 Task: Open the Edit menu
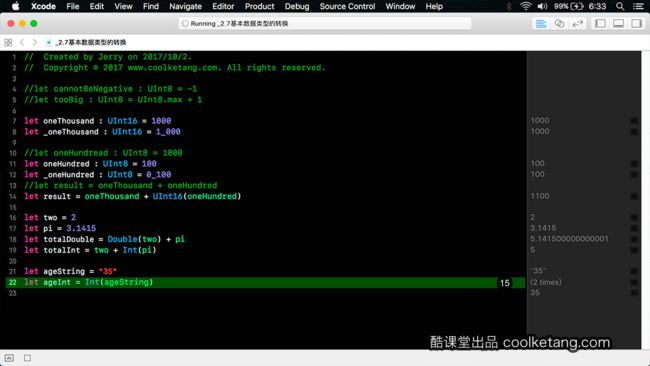pos(97,6)
